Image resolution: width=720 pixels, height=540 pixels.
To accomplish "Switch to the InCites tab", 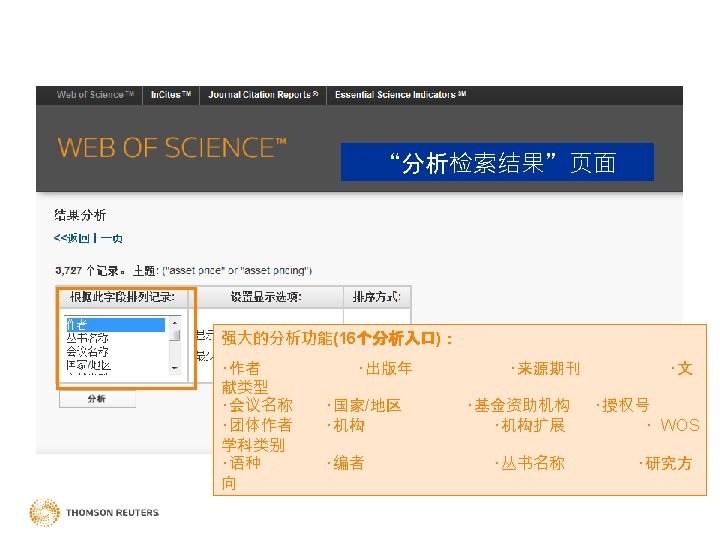I will 171,95.
